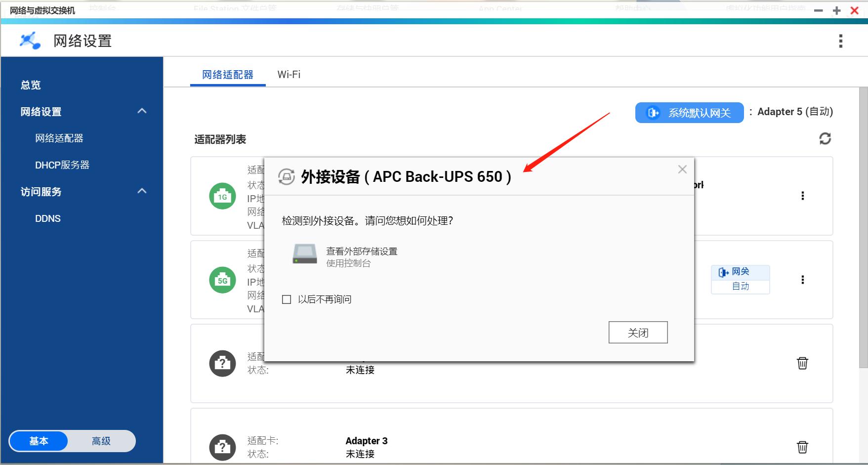The image size is (868, 465).
Task: Click the external storage drive icon in dialog
Action: point(304,254)
